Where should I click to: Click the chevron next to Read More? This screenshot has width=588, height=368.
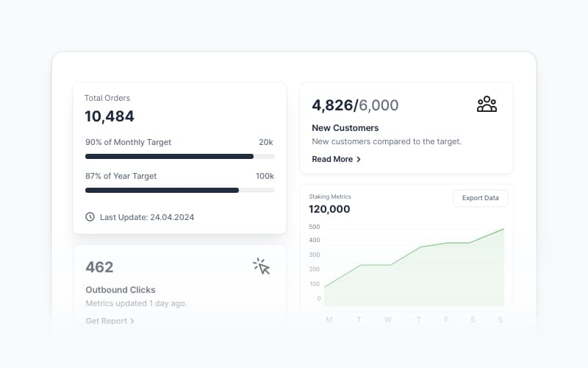click(x=359, y=160)
